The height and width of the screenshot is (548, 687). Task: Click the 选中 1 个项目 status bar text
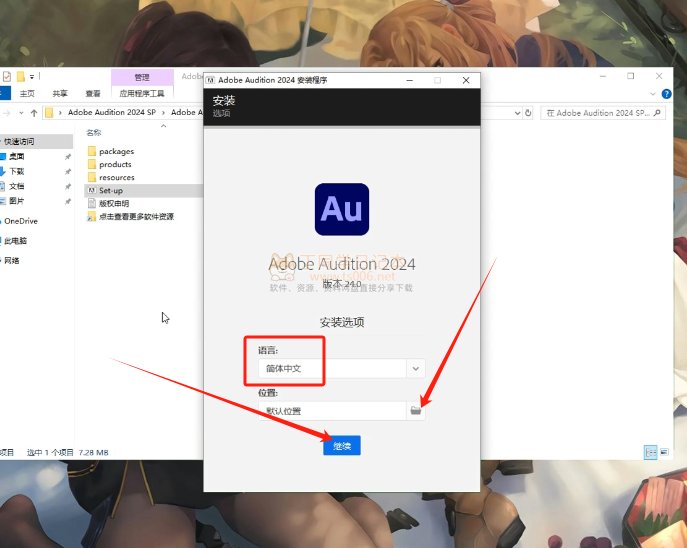pyautogui.click(x=50, y=453)
